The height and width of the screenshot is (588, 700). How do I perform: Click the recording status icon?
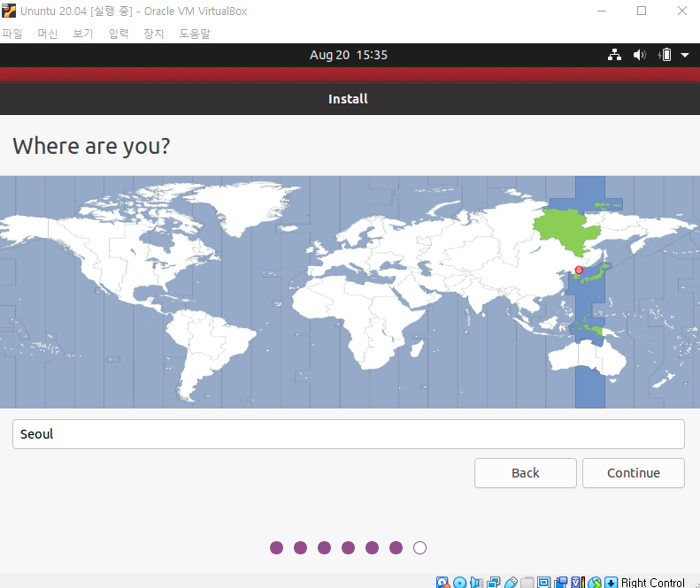561,582
